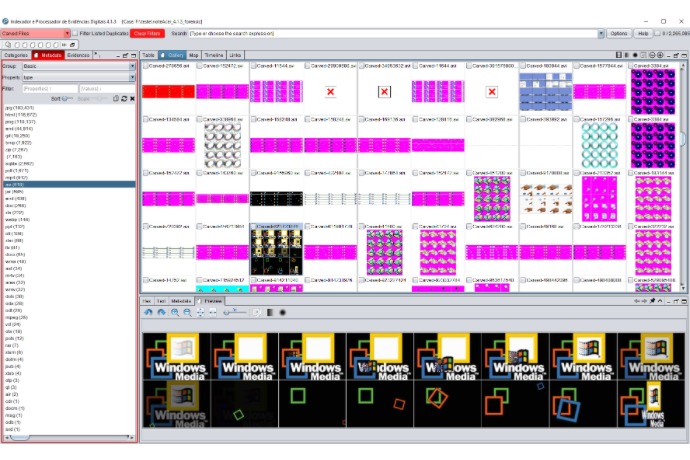Zoom out of the preview viewer
The height and width of the screenshot is (460, 690).
pos(187,312)
